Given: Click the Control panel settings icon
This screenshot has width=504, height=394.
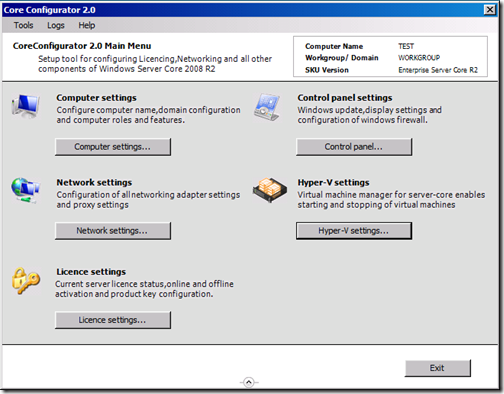Looking at the screenshot, I should (267, 107).
